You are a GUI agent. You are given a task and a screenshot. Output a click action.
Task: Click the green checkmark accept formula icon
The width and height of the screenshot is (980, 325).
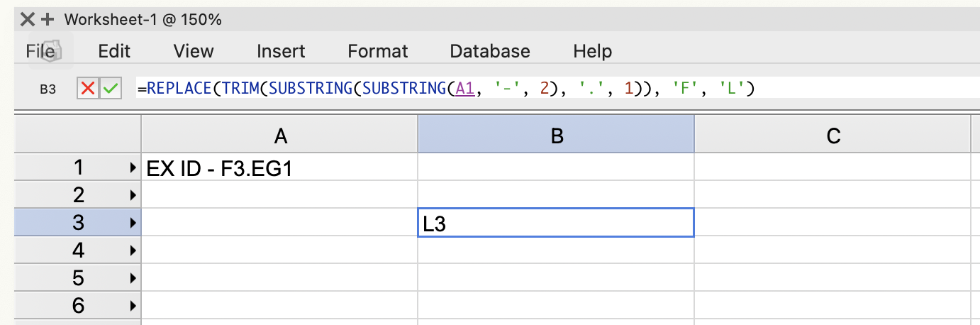110,89
